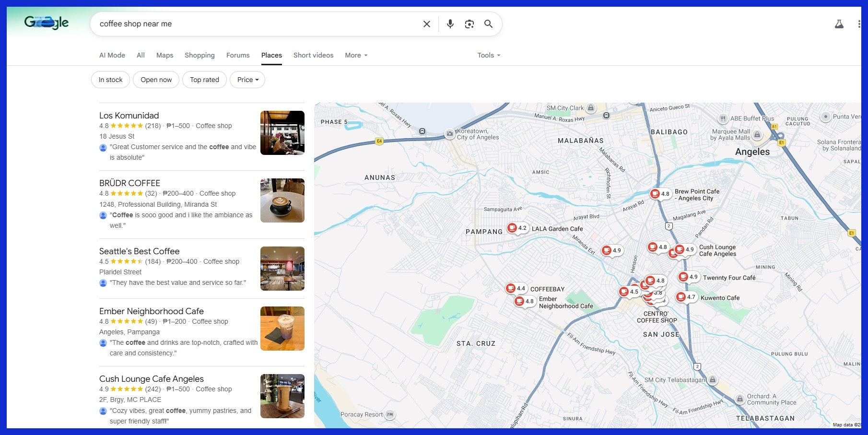This screenshot has height=435, width=868.
Task: Open Search Labs via the flask icon
Action: (839, 23)
